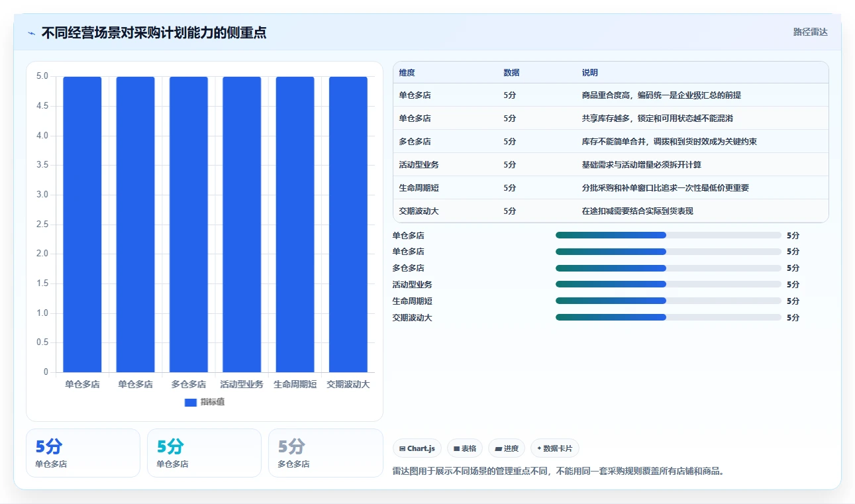
Task: Click the 交期波动大 bar in the chart
Action: pos(348,225)
